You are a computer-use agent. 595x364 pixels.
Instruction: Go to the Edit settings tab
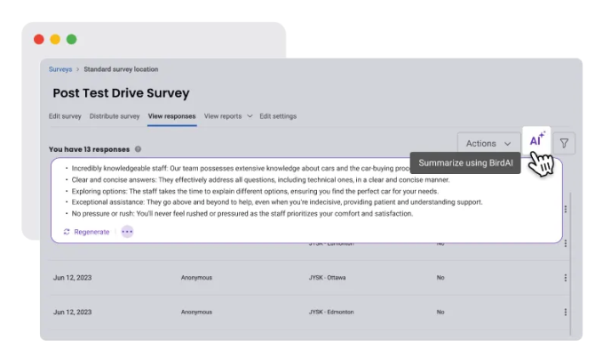pyautogui.click(x=278, y=116)
